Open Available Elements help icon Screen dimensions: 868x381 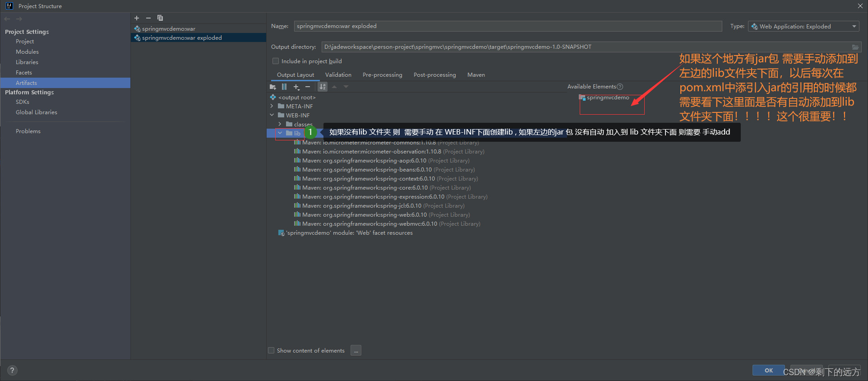[620, 87]
